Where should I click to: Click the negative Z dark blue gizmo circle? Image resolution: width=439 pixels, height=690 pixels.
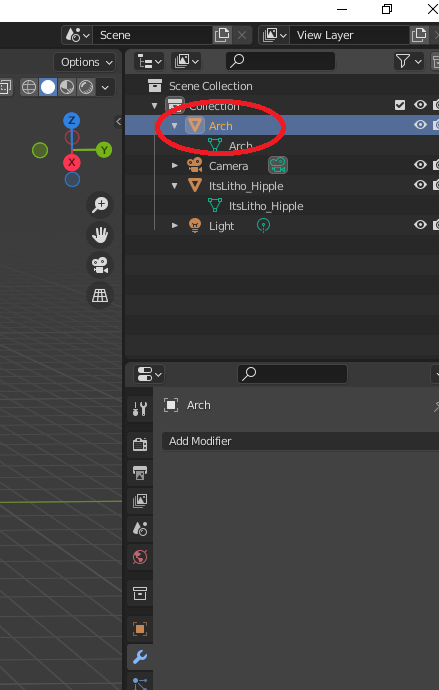(x=72, y=180)
